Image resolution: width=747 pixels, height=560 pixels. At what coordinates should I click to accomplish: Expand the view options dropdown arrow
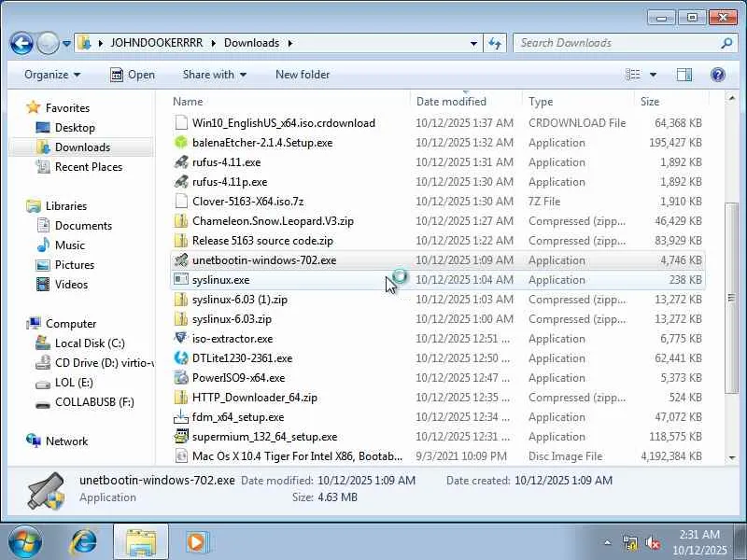coord(653,75)
